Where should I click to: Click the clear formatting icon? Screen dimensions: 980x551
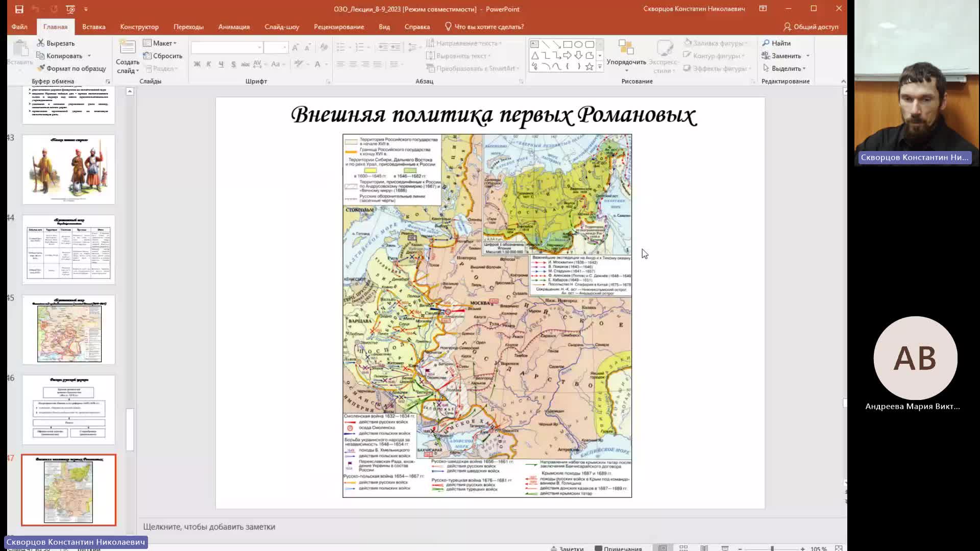tap(324, 47)
